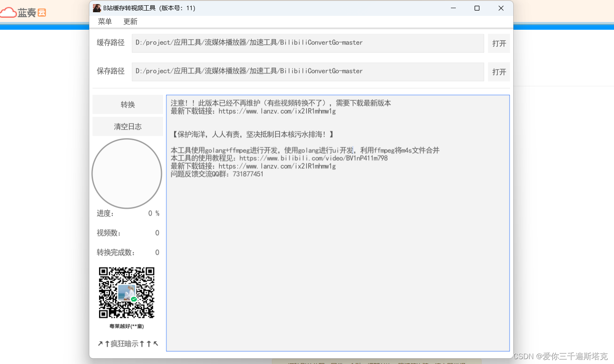Viewport: 614px width, 364px height.
Task: Click the 粤莱越好 name under QR code
Action: click(127, 326)
